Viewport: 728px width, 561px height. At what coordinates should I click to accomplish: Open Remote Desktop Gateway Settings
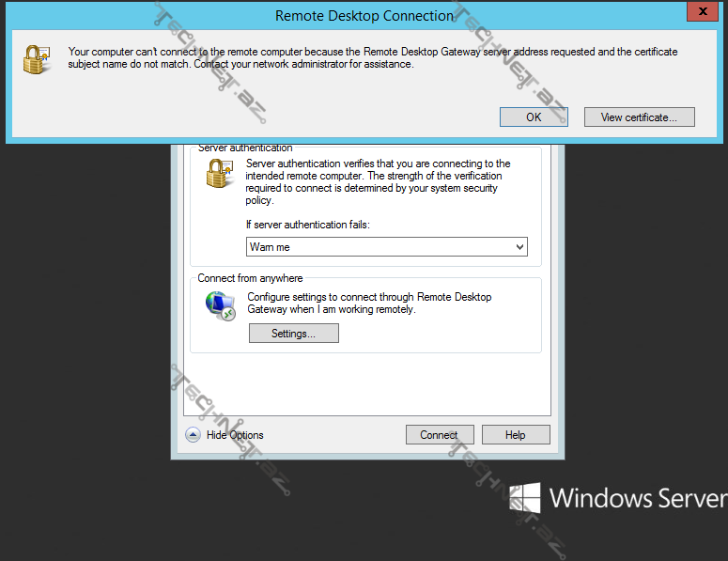click(293, 334)
